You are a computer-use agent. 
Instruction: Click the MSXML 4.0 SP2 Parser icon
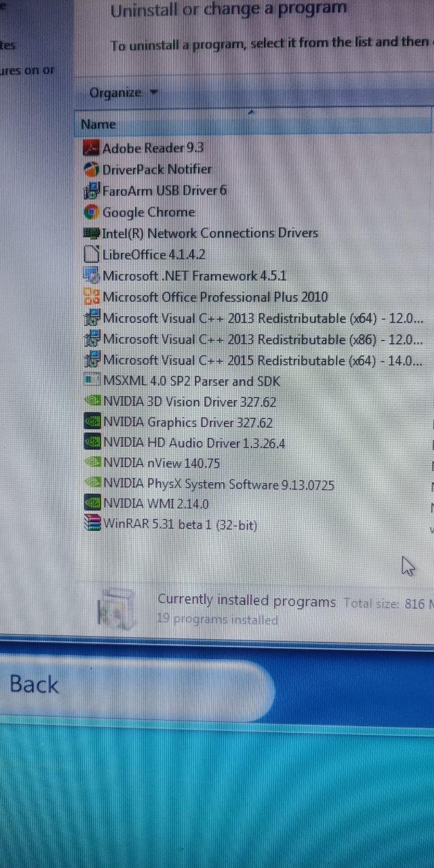point(91,381)
